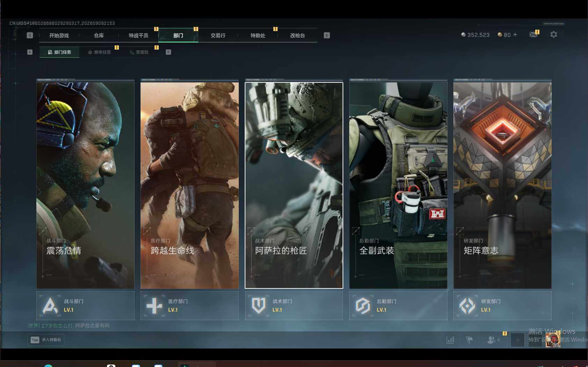Click the Q previous-tab key icon
Image resolution: width=588 pixels, height=367 pixels.
(x=30, y=35)
